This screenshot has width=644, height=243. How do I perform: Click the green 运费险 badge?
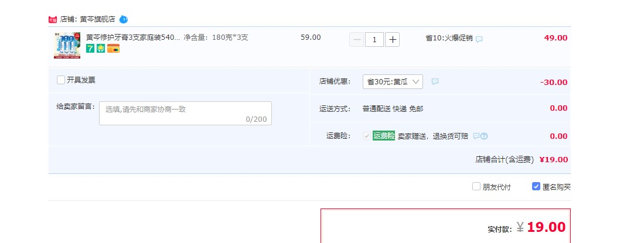(x=384, y=136)
